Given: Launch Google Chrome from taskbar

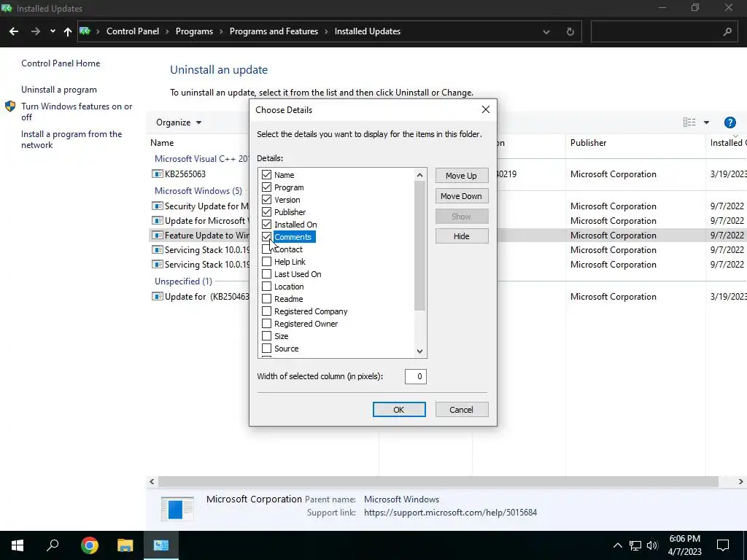Looking at the screenshot, I should pos(89,545).
